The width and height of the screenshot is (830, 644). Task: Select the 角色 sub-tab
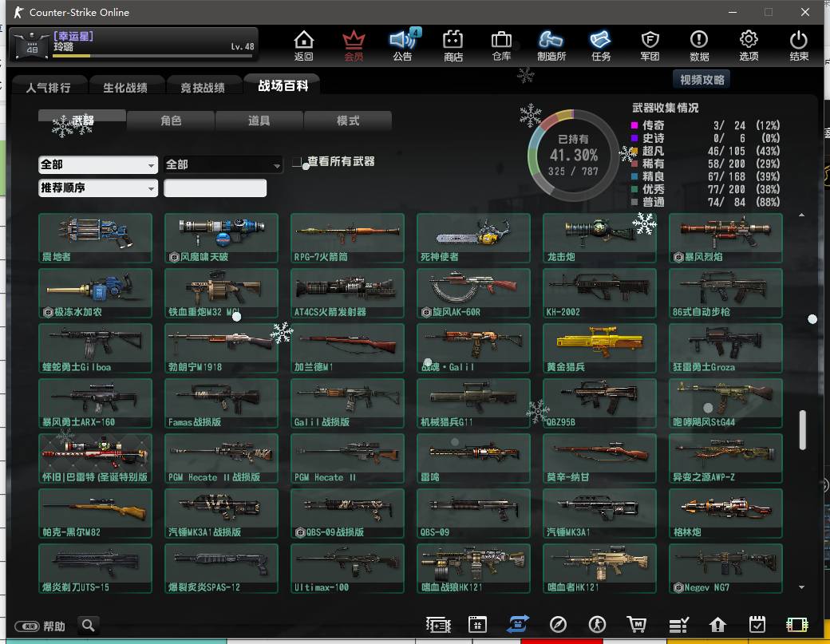[x=171, y=121]
